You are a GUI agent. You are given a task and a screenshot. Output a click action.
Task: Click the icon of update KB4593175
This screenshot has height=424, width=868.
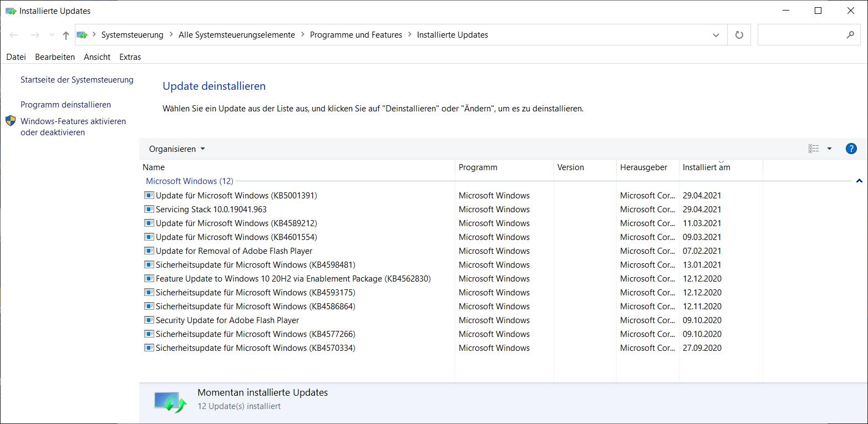pyautogui.click(x=149, y=292)
